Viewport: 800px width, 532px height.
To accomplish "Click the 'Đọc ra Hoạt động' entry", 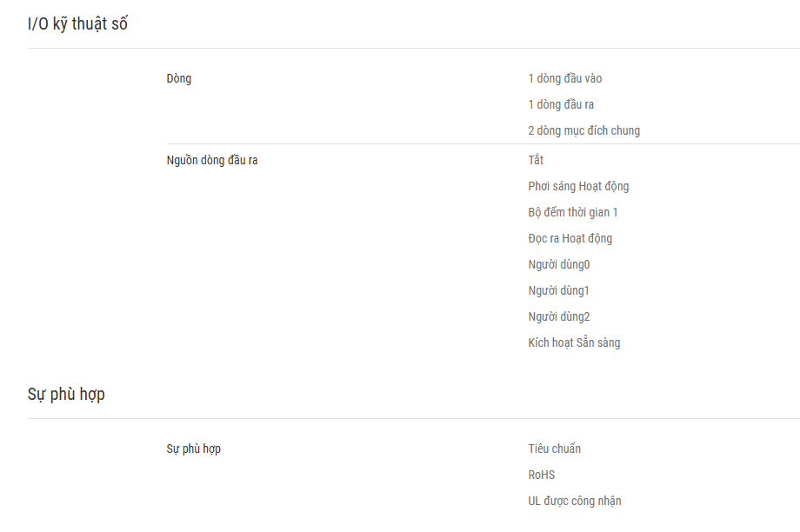I will [x=570, y=239].
